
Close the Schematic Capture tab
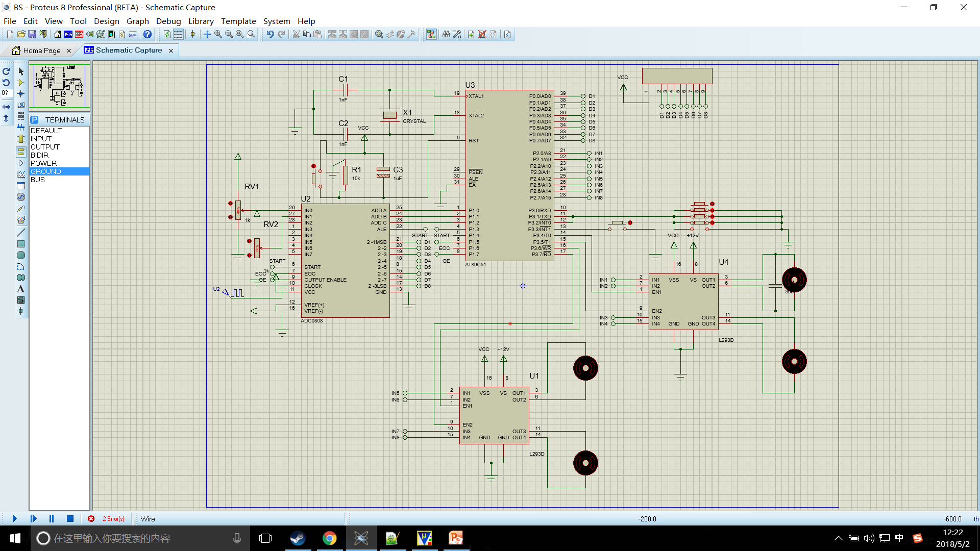pos(171,51)
